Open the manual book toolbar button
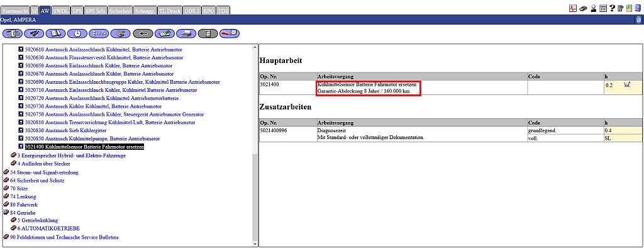This screenshot has width=644, height=248. point(55,34)
